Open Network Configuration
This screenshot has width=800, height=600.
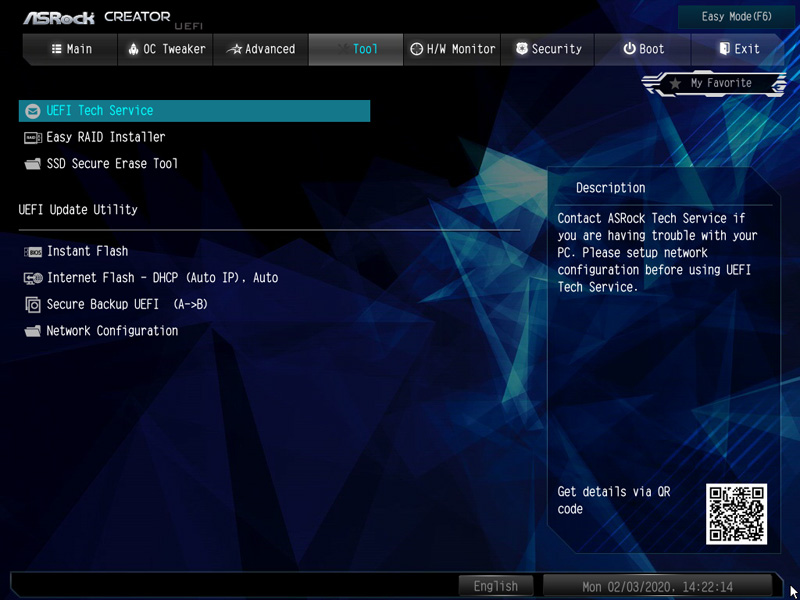[112, 331]
